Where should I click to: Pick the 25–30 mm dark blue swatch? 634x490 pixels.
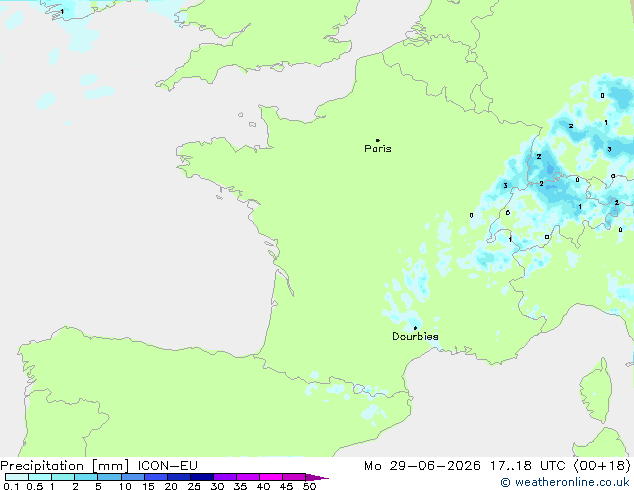click(x=202, y=477)
